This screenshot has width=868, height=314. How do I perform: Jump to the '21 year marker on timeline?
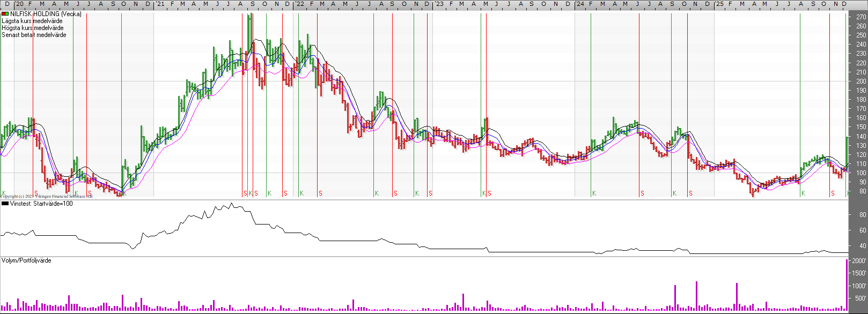point(160,4)
